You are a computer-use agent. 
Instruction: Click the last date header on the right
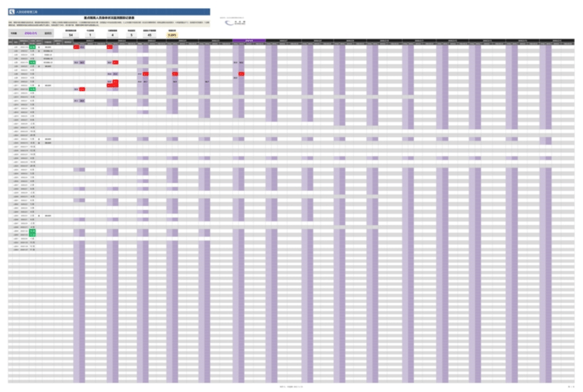tap(557, 41)
